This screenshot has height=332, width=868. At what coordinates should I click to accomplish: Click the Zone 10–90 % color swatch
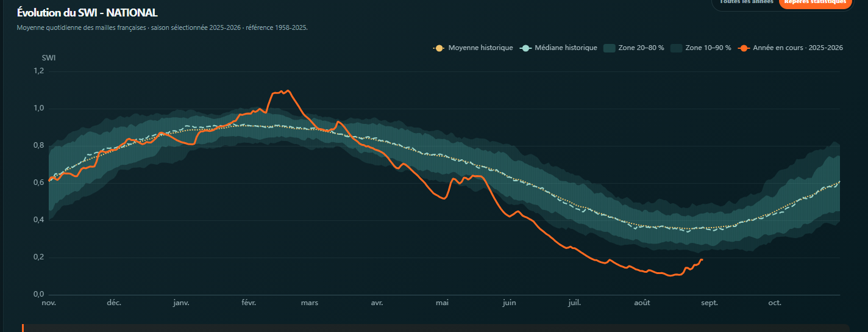(676, 48)
